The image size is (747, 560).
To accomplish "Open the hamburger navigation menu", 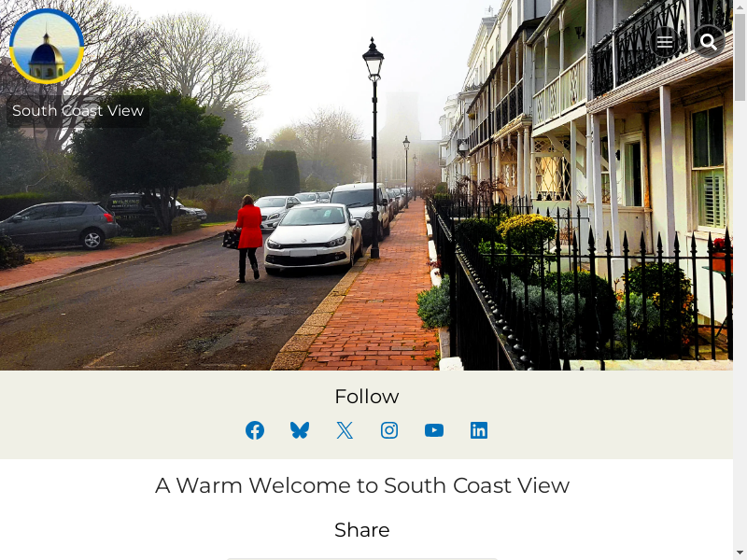I will (x=665, y=42).
